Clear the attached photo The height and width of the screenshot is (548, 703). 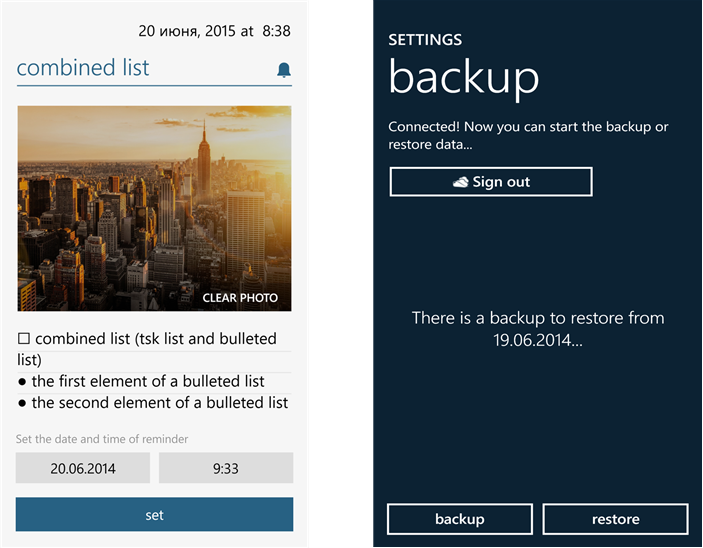coord(240,298)
